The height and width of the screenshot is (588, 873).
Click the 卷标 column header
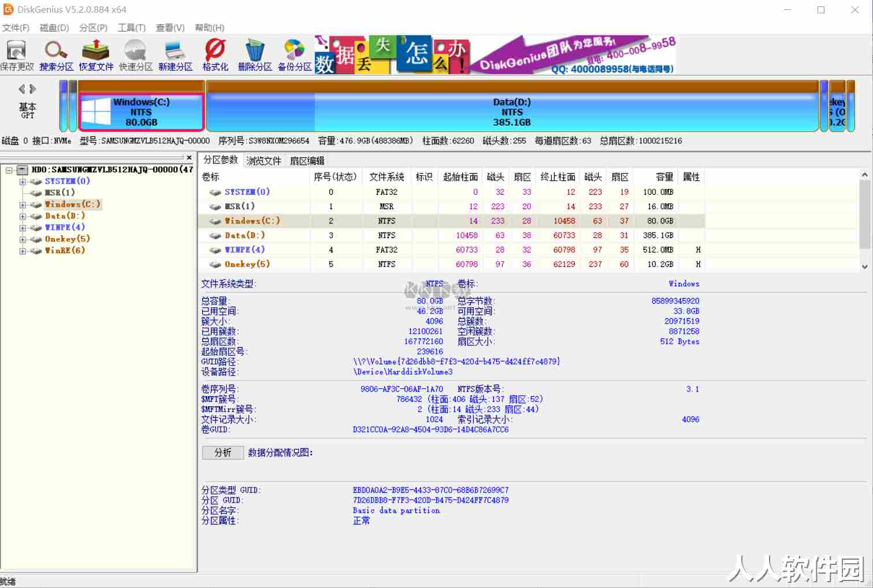click(x=254, y=177)
